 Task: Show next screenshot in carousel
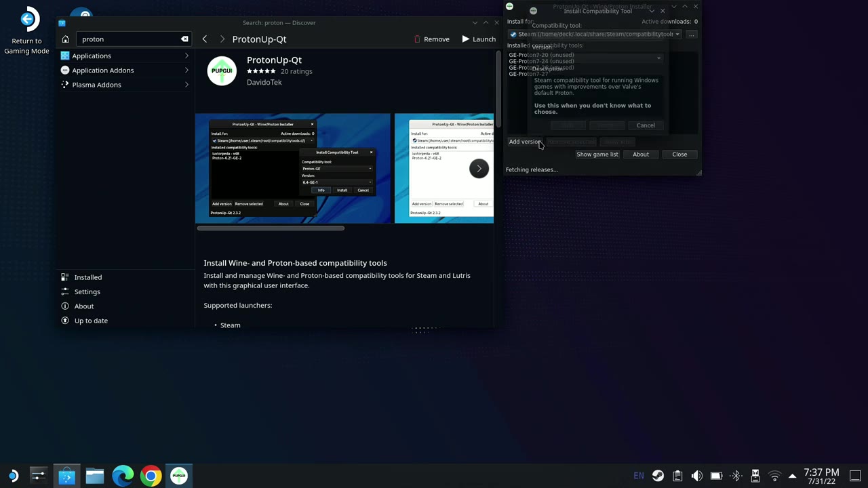[x=479, y=169]
